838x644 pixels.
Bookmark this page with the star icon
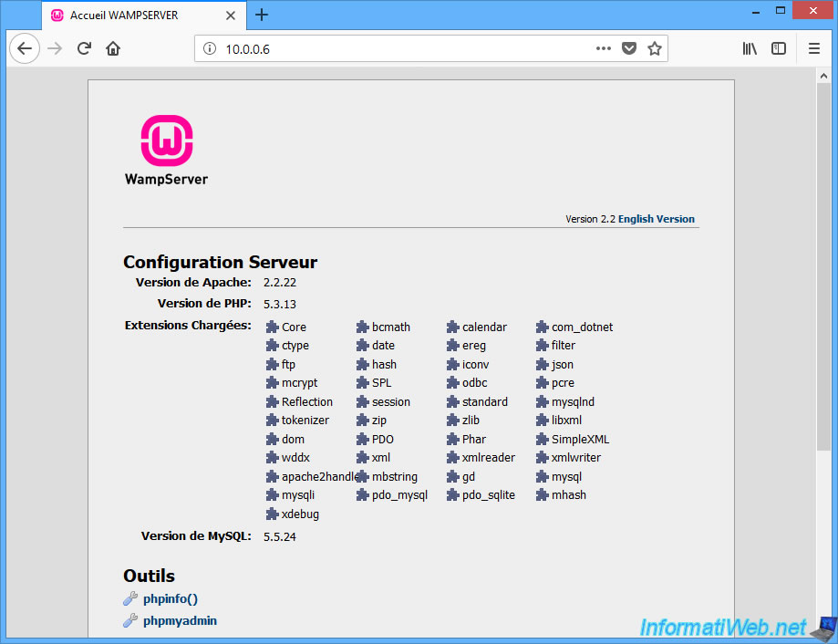pos(655,48)
